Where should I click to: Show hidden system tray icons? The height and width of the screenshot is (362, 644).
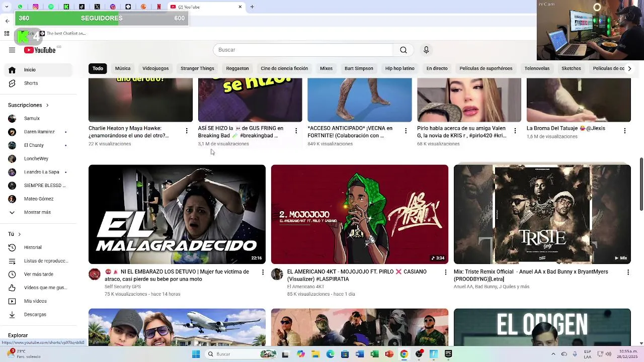[x=553, y=354]
